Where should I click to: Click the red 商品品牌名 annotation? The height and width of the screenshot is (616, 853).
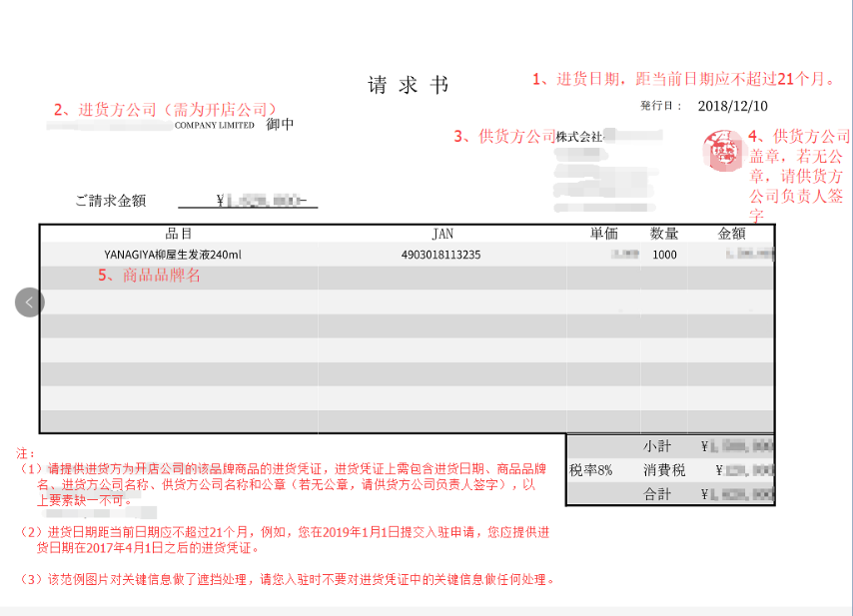(149, 276)
